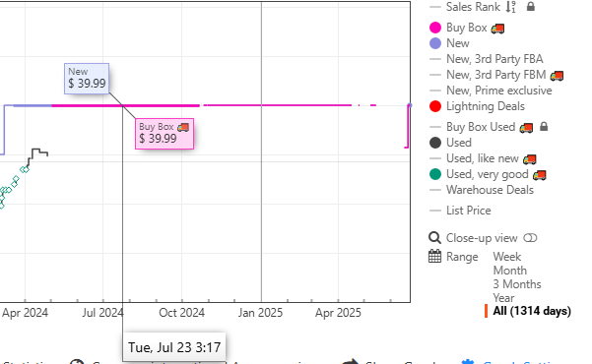Click the Jan 2025 vertical marker line

(x=261, y=151)
